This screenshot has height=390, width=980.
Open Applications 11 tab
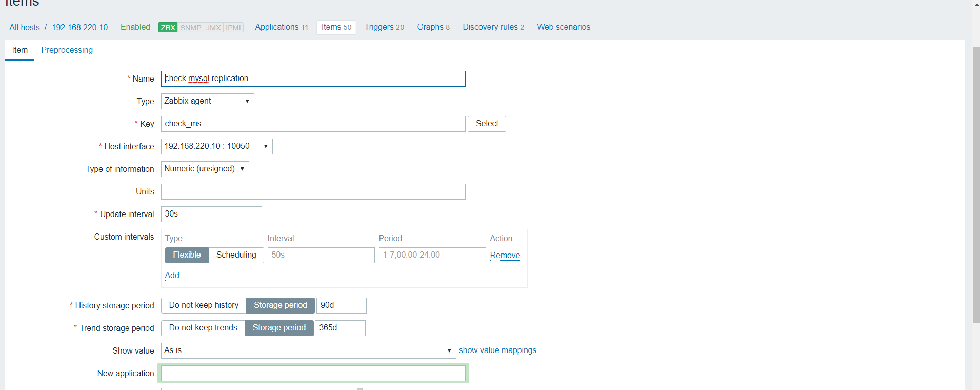point(282,27)
